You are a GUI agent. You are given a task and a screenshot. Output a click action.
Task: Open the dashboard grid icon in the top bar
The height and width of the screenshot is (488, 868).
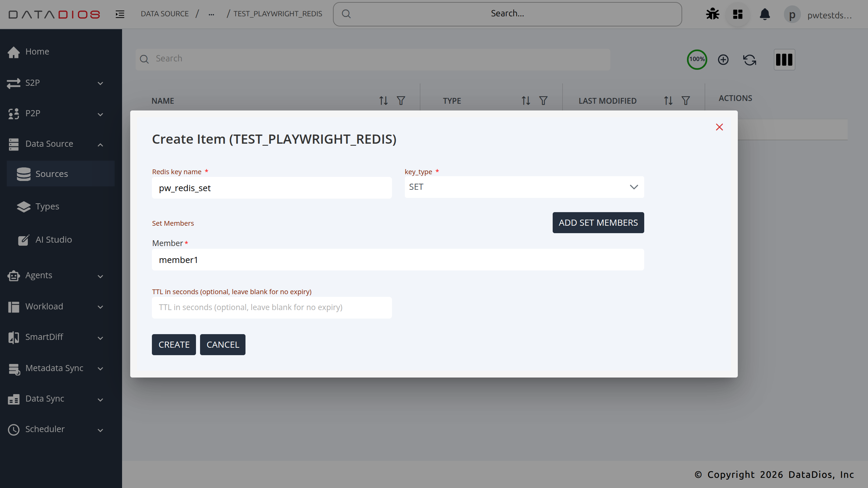737,15
